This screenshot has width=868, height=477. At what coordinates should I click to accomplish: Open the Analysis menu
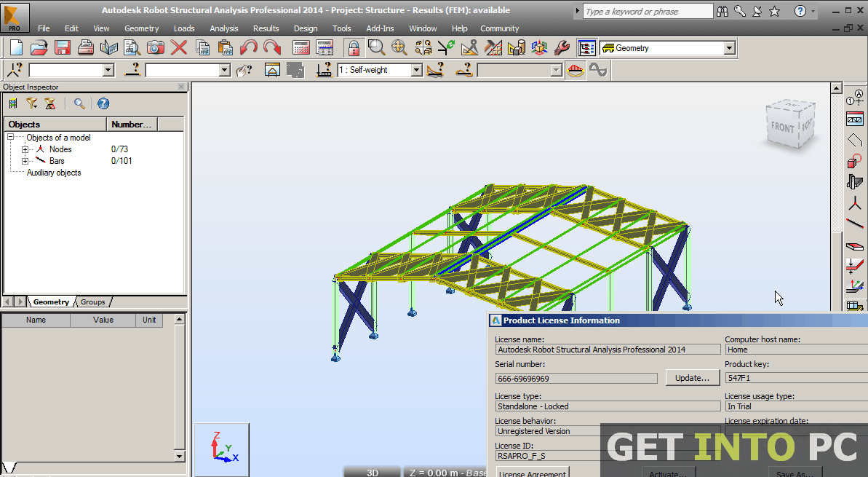[223, 28]
